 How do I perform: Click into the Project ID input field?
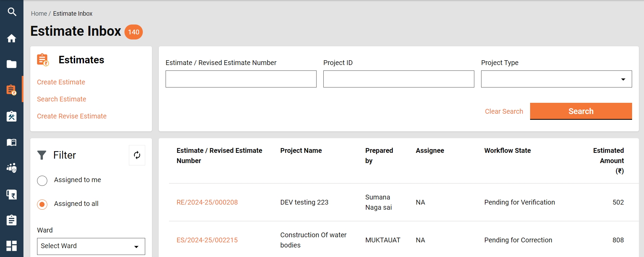click(399, 79)
